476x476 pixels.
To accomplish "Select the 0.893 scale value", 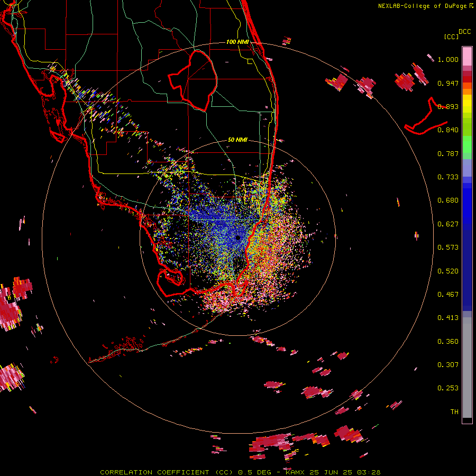I will tap(448, 106).
